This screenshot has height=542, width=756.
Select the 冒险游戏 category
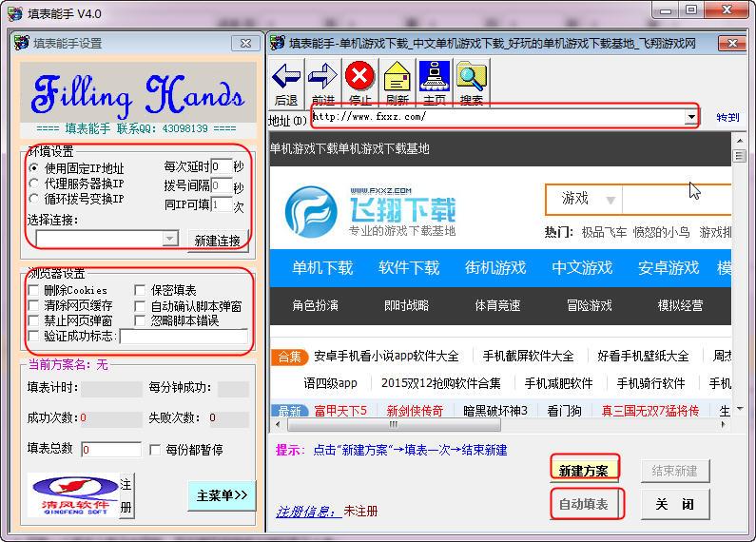(590, 305)
